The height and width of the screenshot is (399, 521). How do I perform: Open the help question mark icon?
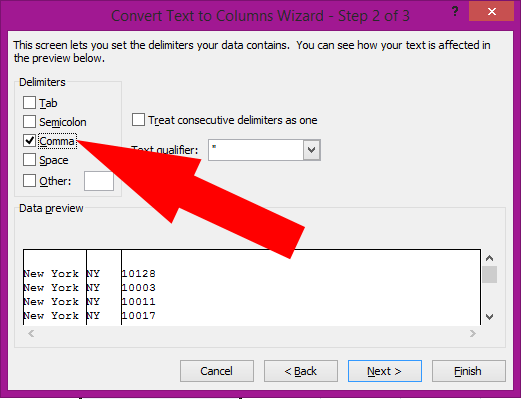click(x=455, y=12)
